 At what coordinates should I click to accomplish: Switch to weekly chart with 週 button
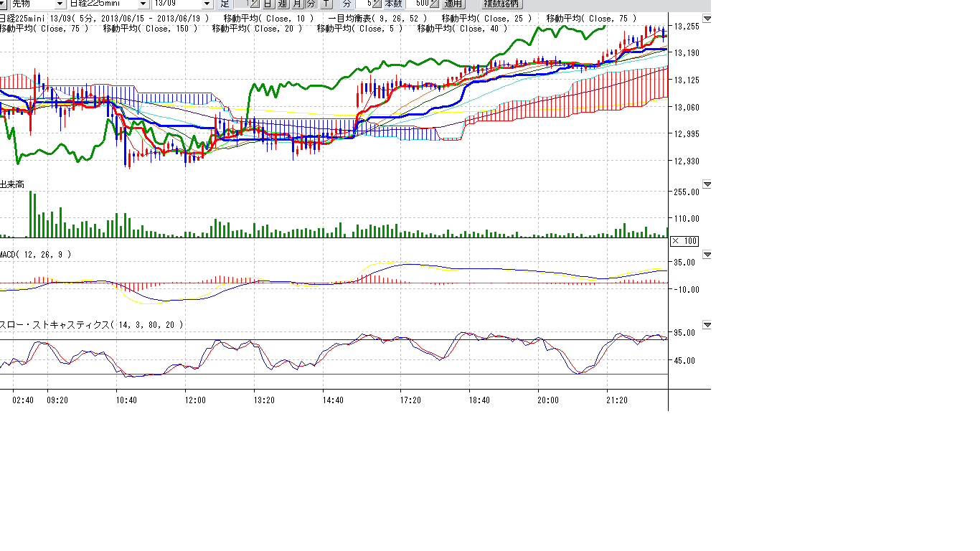pos(283,4)
